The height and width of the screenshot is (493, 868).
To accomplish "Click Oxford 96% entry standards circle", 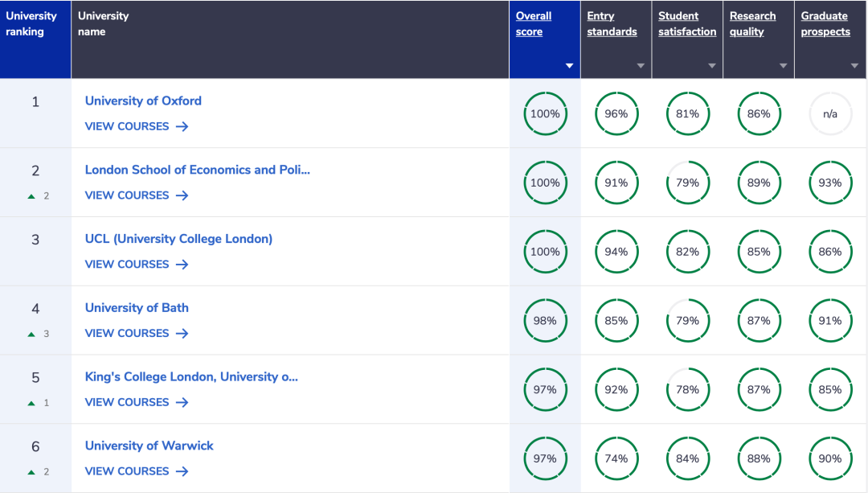I will click(x=616, y=113).
